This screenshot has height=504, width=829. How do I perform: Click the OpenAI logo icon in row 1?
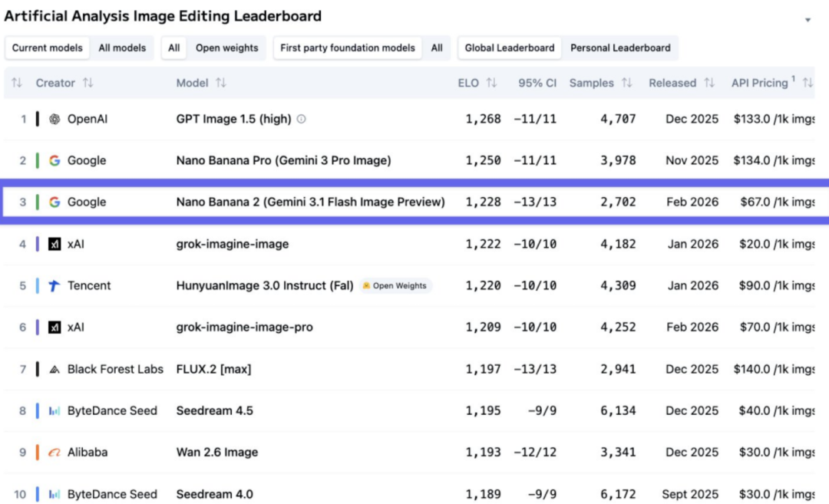coord(54,119)
